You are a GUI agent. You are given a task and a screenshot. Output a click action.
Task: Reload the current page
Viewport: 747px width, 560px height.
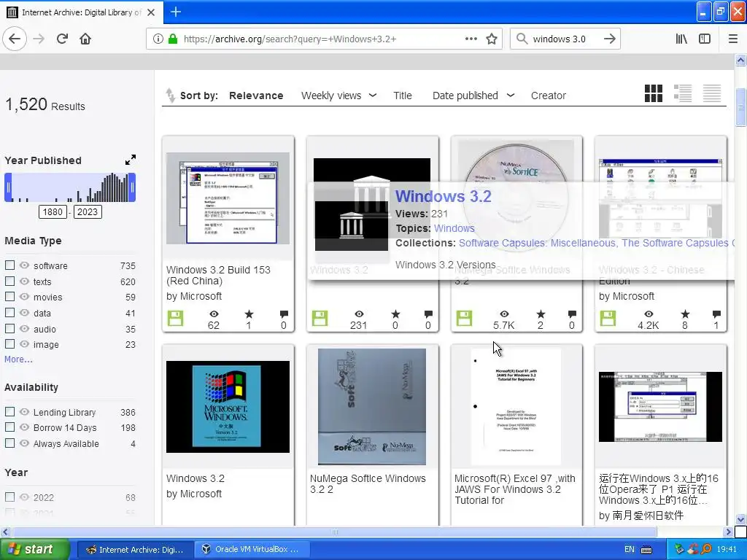62,39
